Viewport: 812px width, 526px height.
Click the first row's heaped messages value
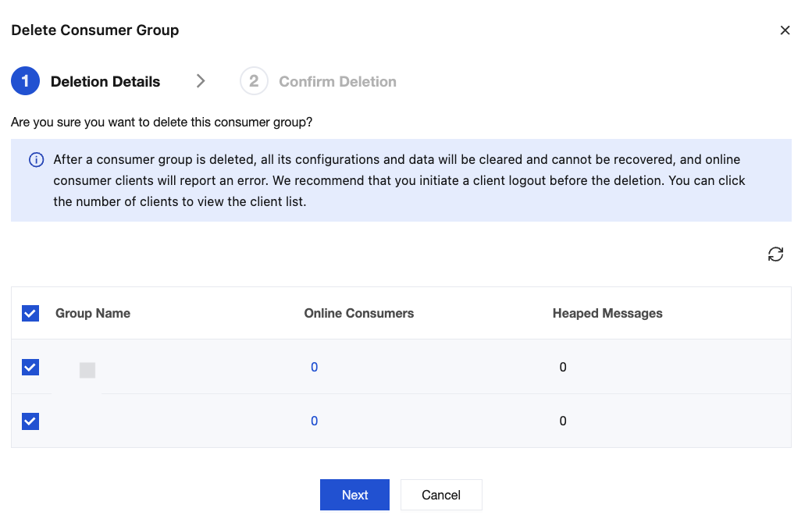click(563, 367)
